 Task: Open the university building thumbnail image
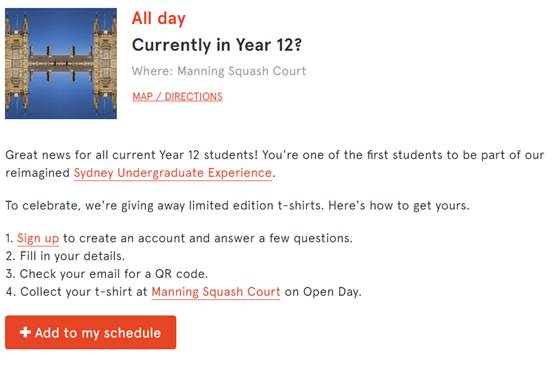point(61,63)
